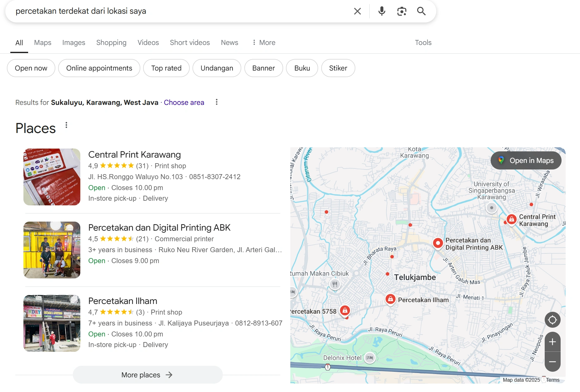The height and width of the screenshot is (392, 580).
Task: Open Percetakan ABK yellow storefront thumbnail
Action: 52,250
